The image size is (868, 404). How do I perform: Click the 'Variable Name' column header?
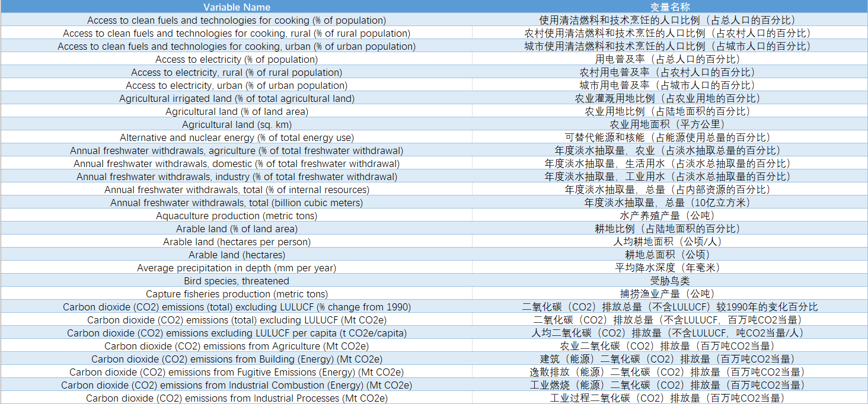click(237, 7)
